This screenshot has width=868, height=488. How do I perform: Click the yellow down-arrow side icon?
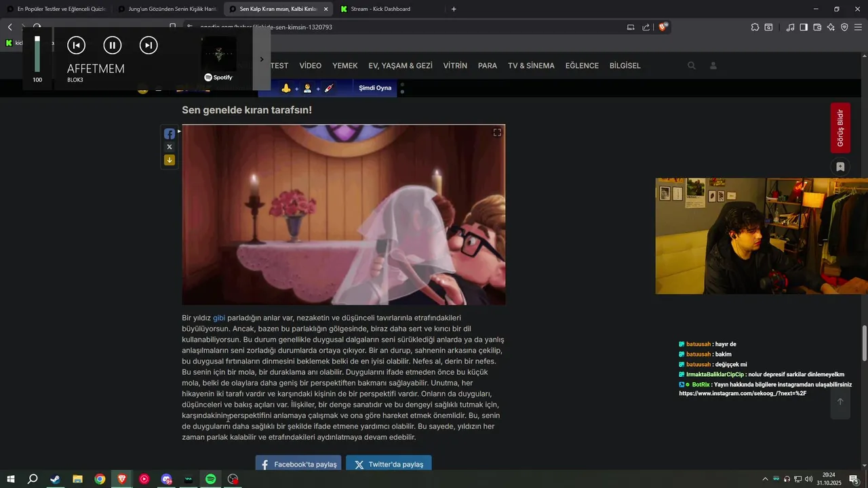(x=170, y=160)
